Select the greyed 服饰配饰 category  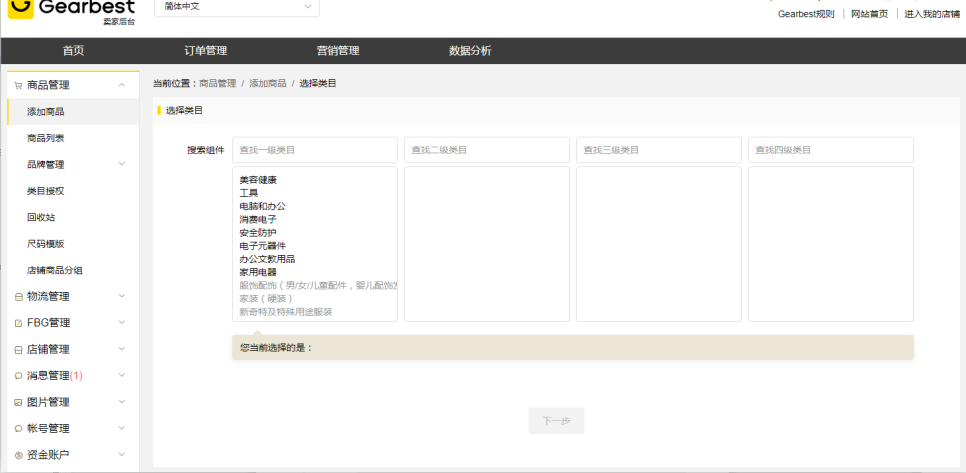[x=318, y=286]
